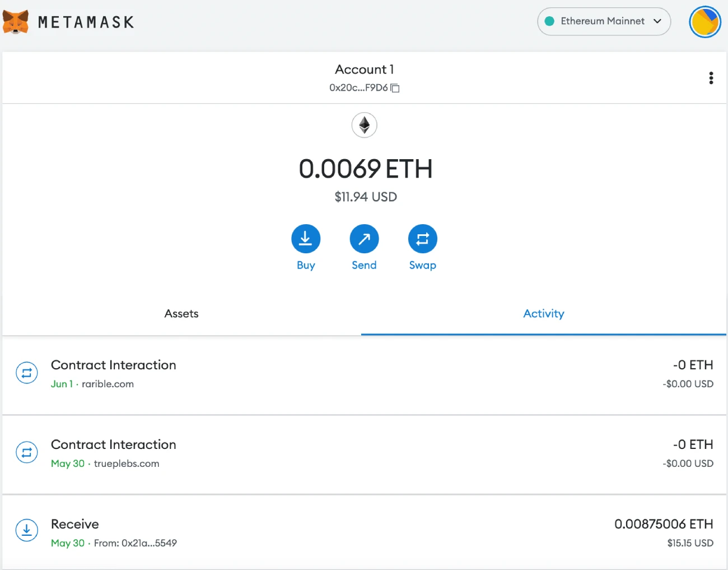
Task: Open the three-dot account options menu
Action: coord(711,78)
